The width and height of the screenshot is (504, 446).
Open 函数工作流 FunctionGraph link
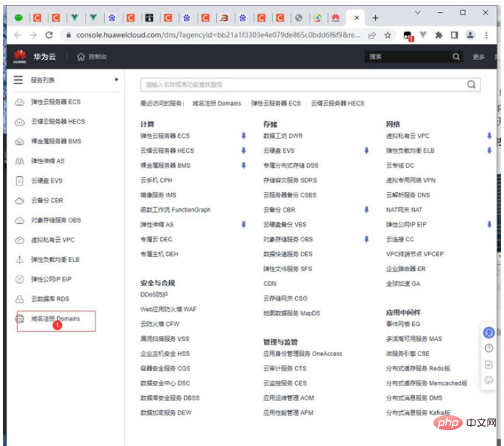coord(175,210)
